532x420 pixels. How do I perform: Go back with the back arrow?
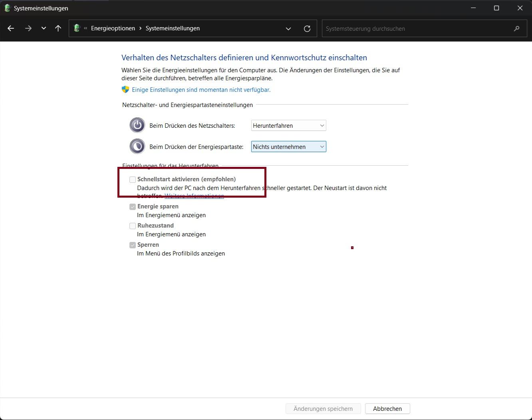[11, 28]
